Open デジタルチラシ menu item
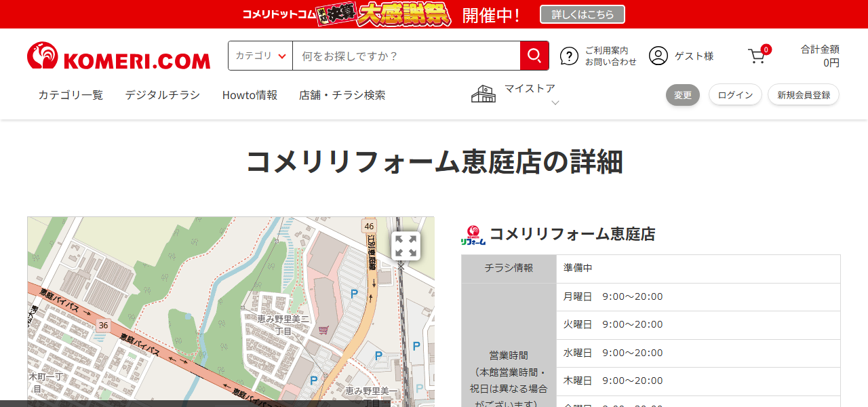The height and width of the screenshot is (407, 868). coord(162,95)
